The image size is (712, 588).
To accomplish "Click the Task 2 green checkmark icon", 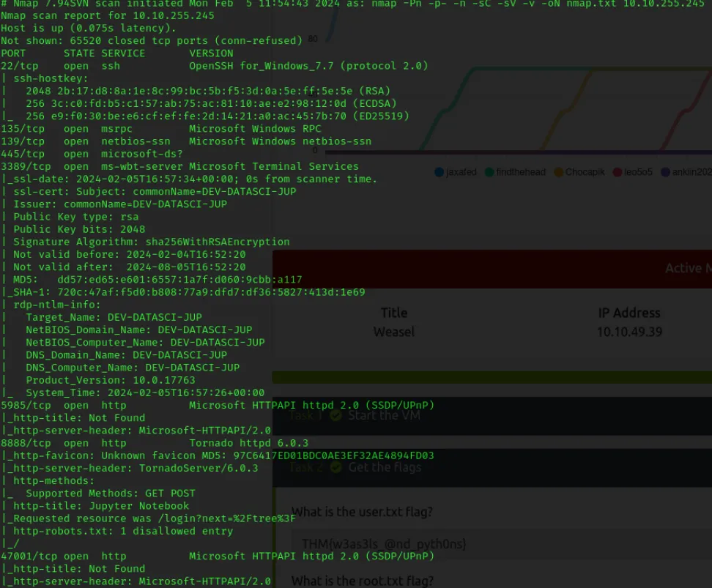I will 335,467.
